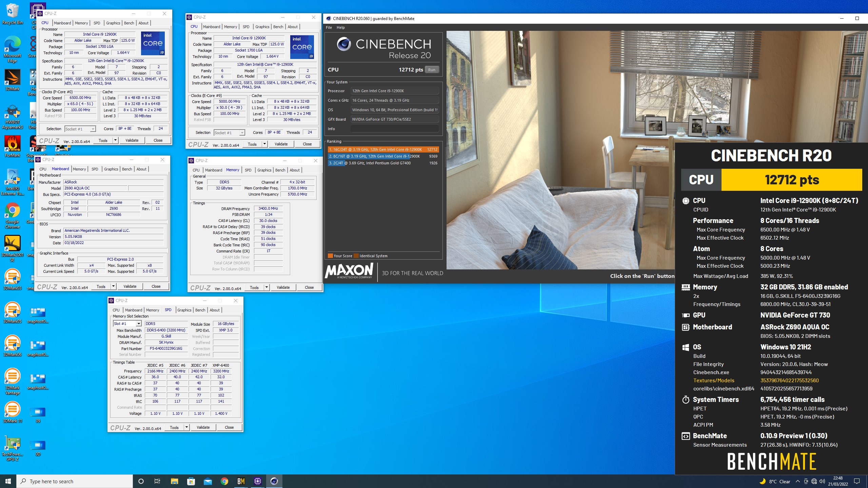Open Slot #1 dropdown in SPD window
Viewport: 868px width, 488px height.
click(x=127, y=324)
